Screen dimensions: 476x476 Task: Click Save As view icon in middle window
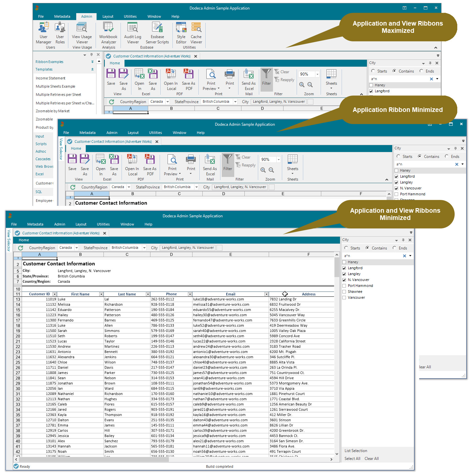85,165
